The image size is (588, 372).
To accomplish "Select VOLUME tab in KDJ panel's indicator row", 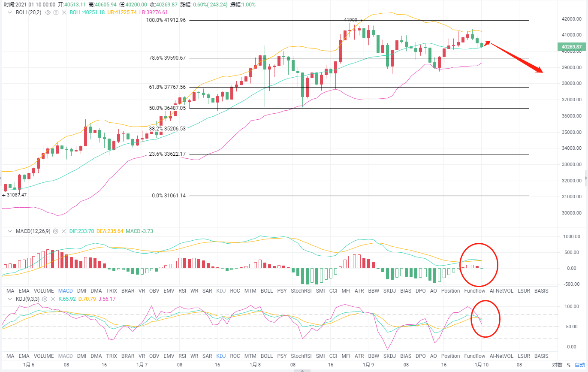I will (44, 356).
